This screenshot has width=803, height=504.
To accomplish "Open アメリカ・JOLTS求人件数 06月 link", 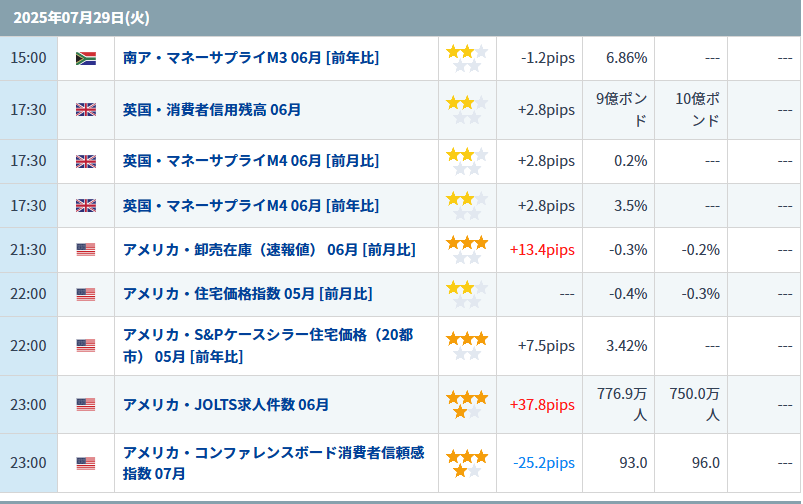I will pyautogui.click(x=226, y=405).
